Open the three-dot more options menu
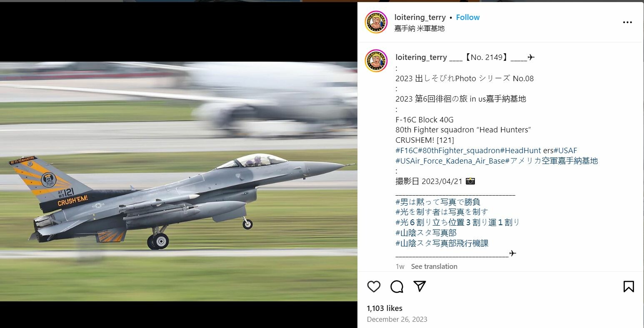This screenshot has height=328, width=644. 627,22
